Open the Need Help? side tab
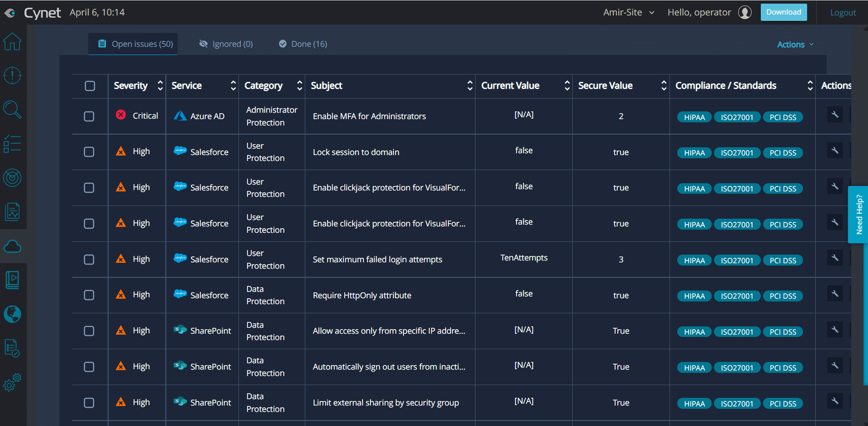This screenshot has height=426, width=868. click(x=858, y=215)
